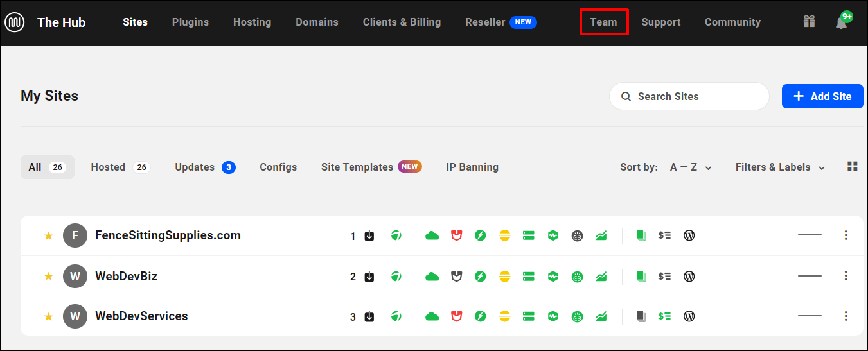868x351 pixels.
Task: Click the WPMU DEV Hub logo
Action: point(15,23)
